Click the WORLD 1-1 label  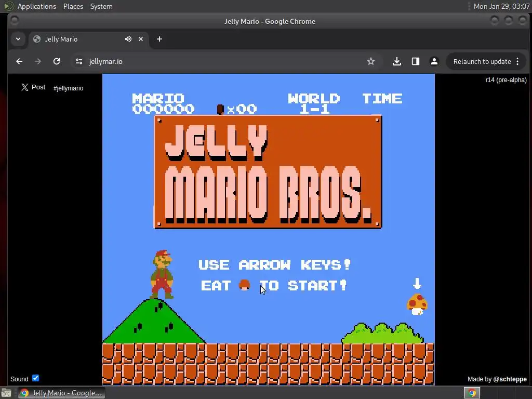click(x=314, y=103)
